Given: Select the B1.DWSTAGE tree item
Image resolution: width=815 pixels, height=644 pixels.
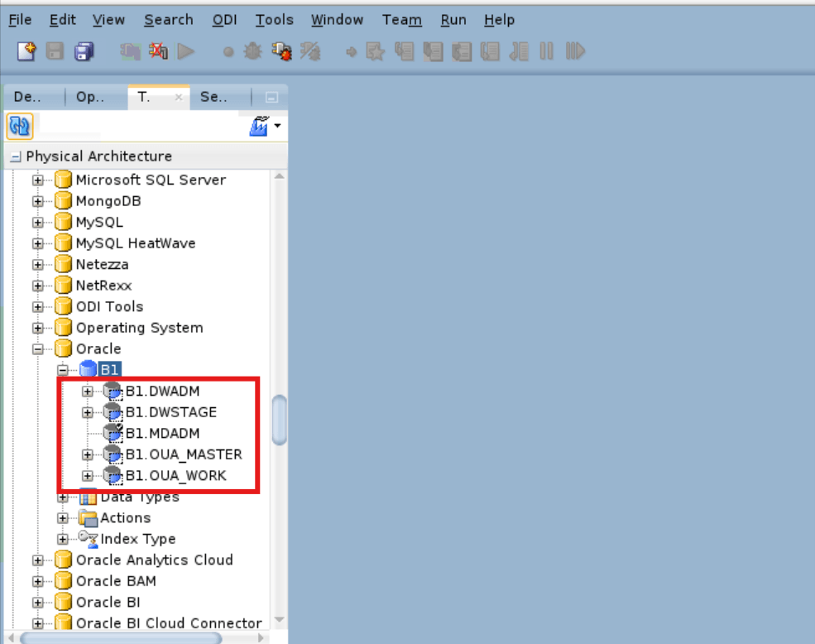Looking at the screenshot, I should click(x=171, y=412).
